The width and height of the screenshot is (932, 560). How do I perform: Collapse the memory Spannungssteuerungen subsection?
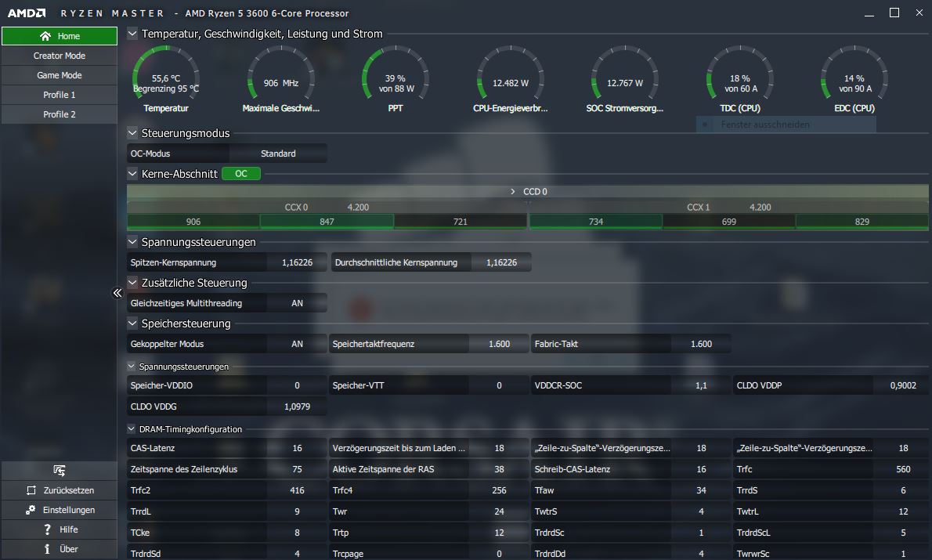click(x=132, y=367)
